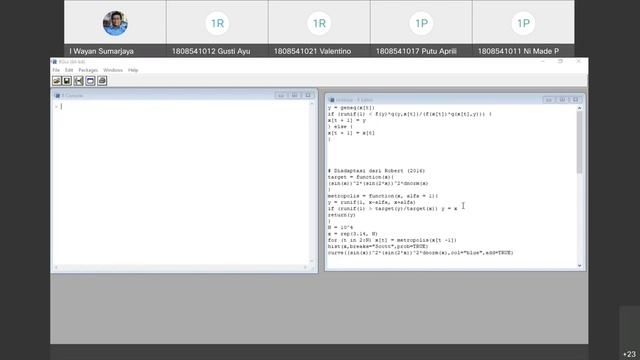Viewport: 640px width, 360px height.
Task: Minimize the main RGui window
Action: click(543, 62)
